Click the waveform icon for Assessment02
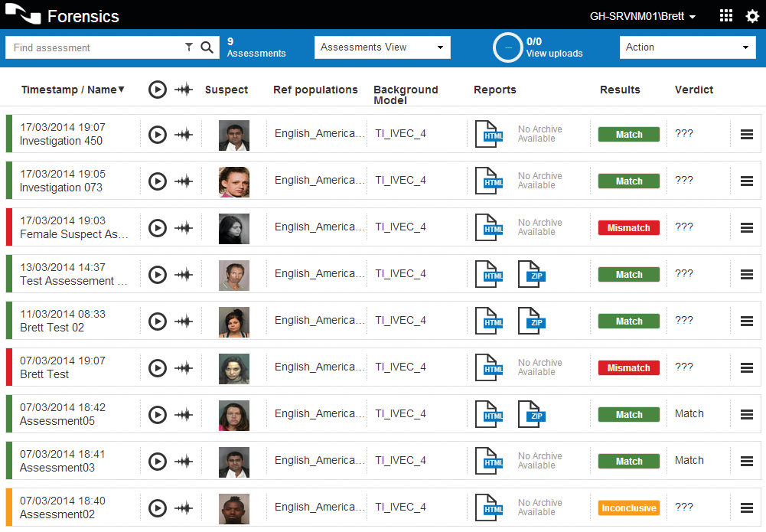766x532 pixels. point(184,508)
